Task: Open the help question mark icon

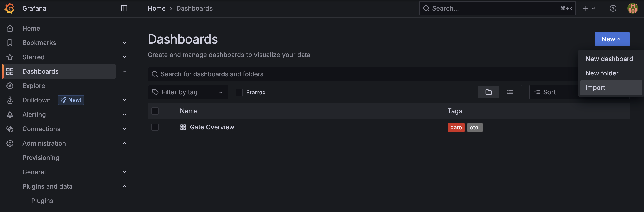Action: click(x=613, y=8)
